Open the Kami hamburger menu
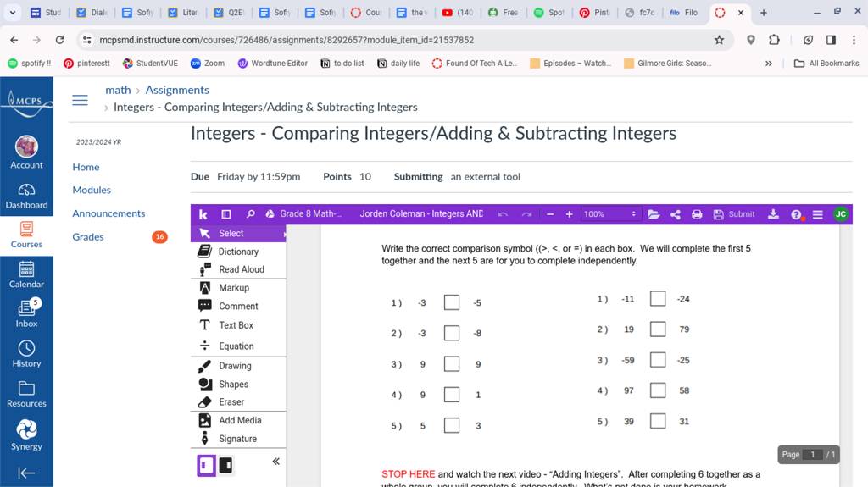The width and height of the screenshot is (868, 487). (818, 214)
